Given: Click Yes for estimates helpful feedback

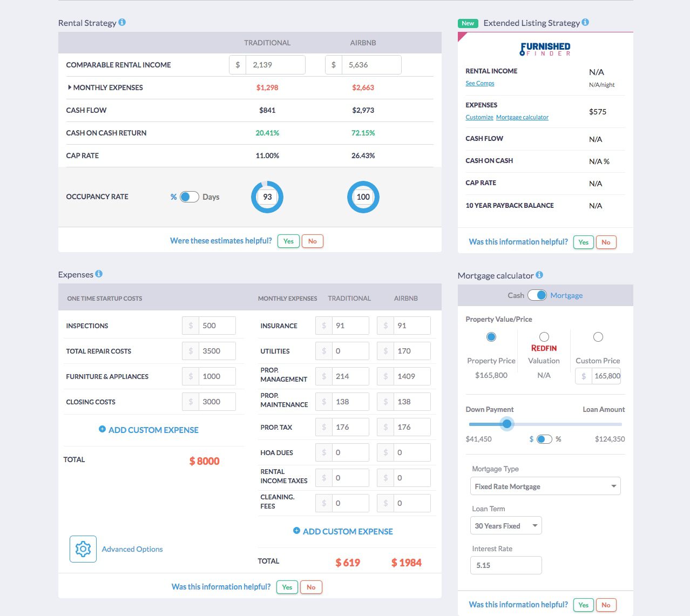Looking at the screenshot, I should coord(288,241).
